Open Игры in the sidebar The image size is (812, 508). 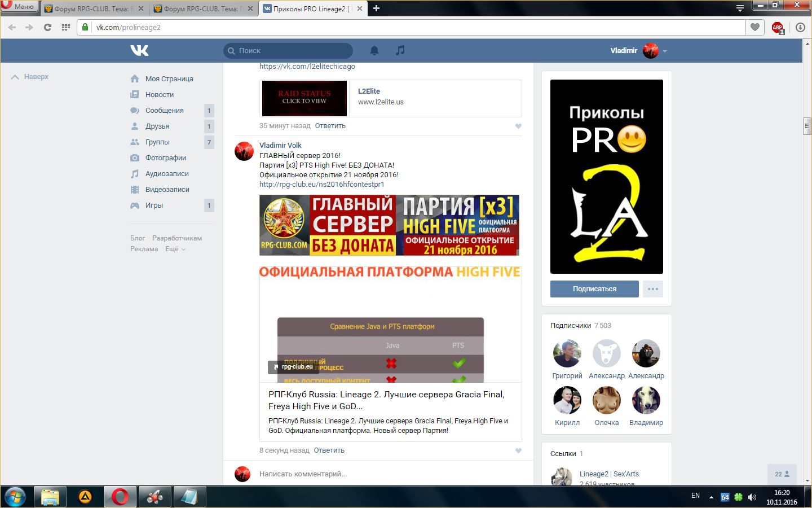(x=154, y=205)
